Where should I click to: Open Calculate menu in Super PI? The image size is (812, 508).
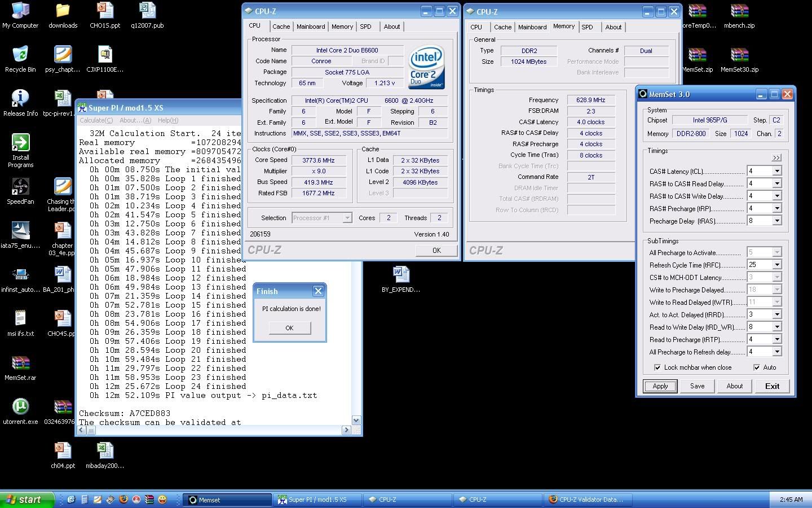pyautogui.click(x=96, y=120)
